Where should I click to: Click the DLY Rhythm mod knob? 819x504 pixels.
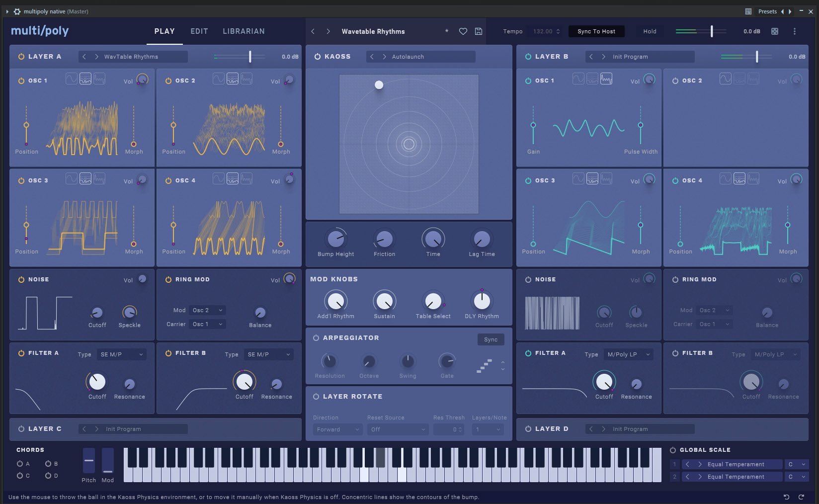[x=482, y=301]
